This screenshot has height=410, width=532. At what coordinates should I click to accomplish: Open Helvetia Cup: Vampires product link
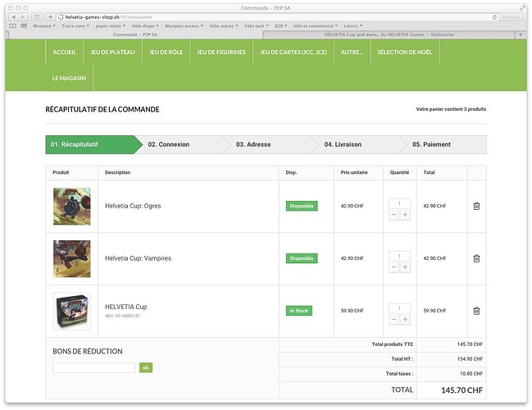coord(138,258)
